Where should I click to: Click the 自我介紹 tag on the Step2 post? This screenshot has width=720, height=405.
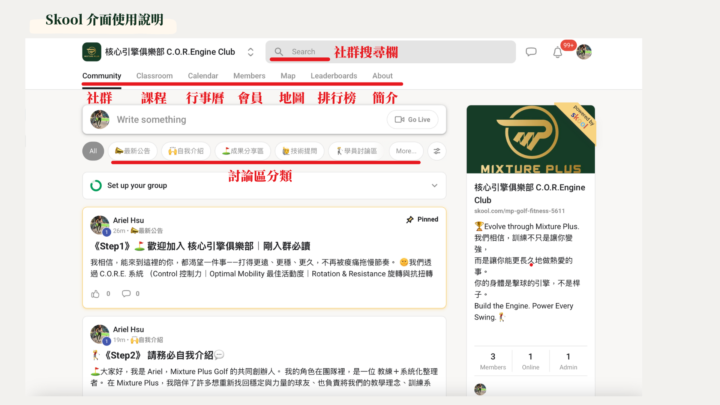pyautogui.click(x=147, y=340)
